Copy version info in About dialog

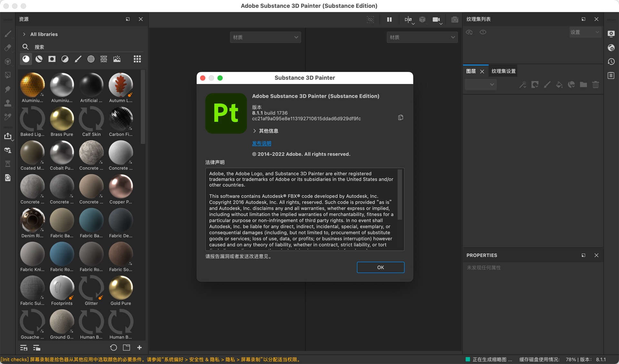click(400, 118)
